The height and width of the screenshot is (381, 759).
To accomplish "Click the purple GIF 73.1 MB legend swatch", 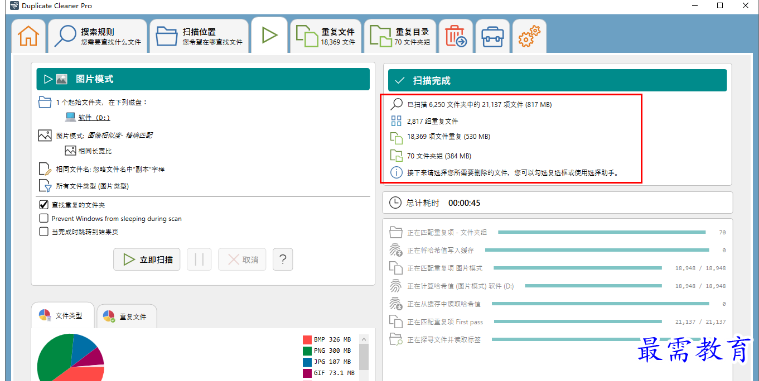I will (307, 373).
